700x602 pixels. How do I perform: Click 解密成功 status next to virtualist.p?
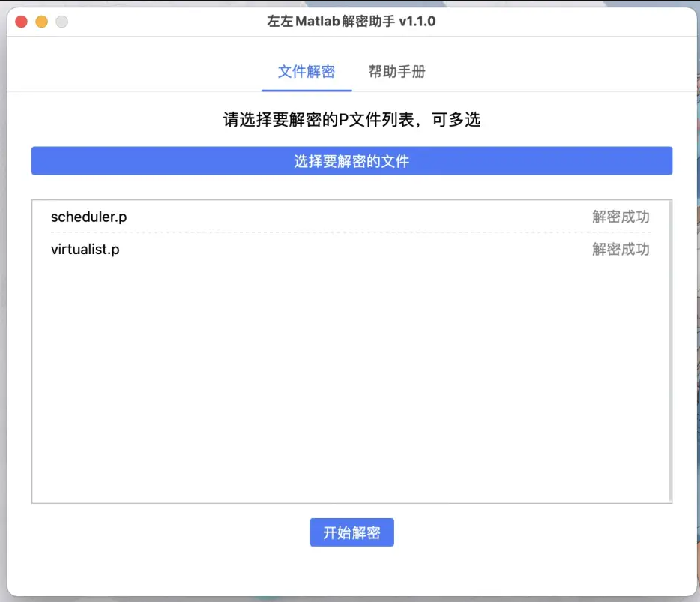click(x=621, y=249)
